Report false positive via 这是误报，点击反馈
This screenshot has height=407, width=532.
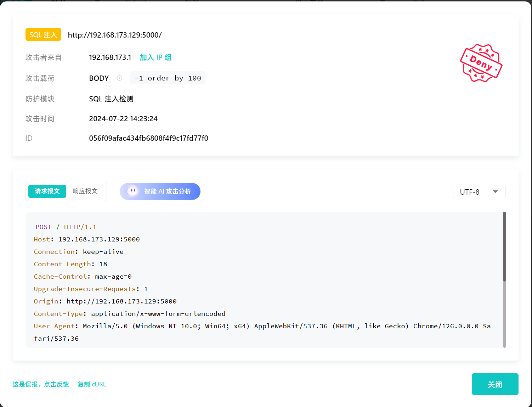[41, 384]
